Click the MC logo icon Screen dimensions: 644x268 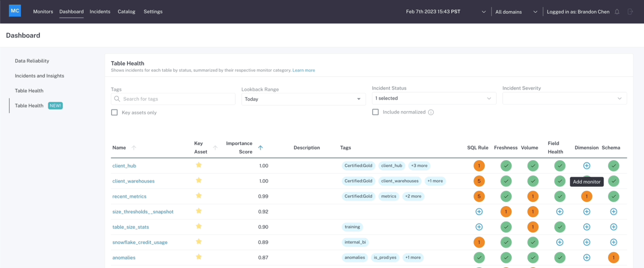click(x=15, y=11)
